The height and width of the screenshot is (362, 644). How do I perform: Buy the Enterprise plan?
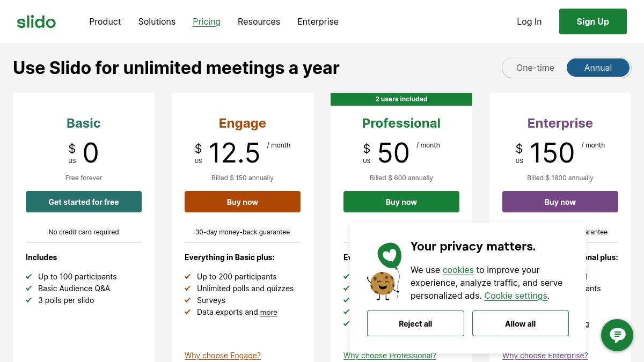click(x=560, y=202)
